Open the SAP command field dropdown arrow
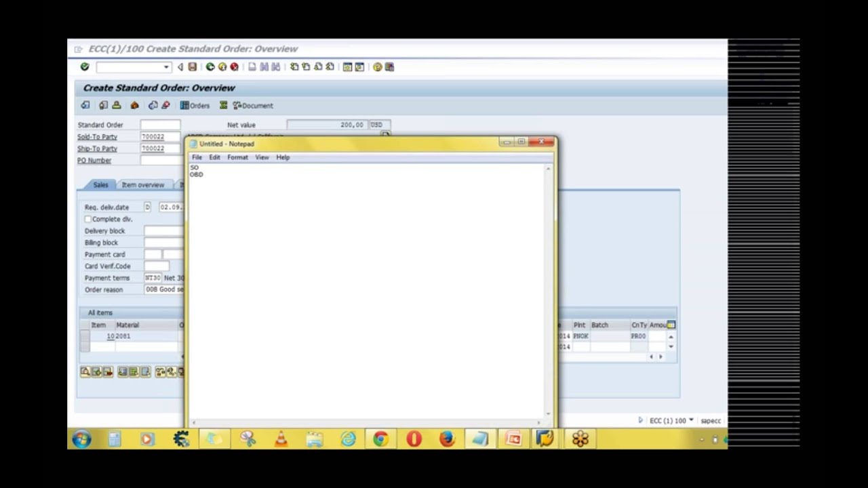 166,67
